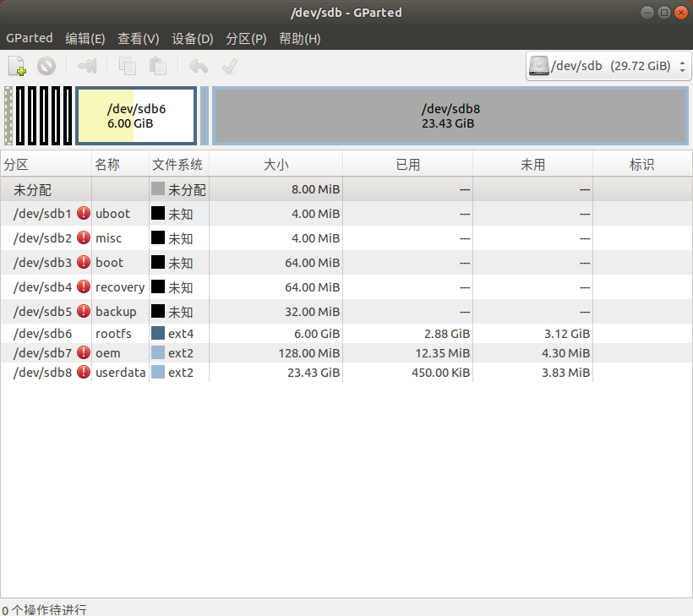Click the 文件系统 column header
This screenshot has height=616, width=693.
pyautogui.click(x=177, y=165)
